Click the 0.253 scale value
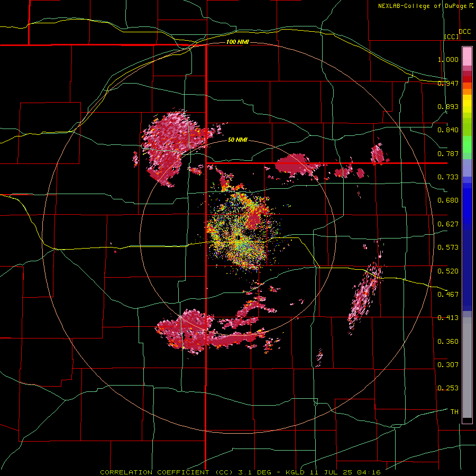The width and height of the screenshot is (476, 476). point(448,388)
